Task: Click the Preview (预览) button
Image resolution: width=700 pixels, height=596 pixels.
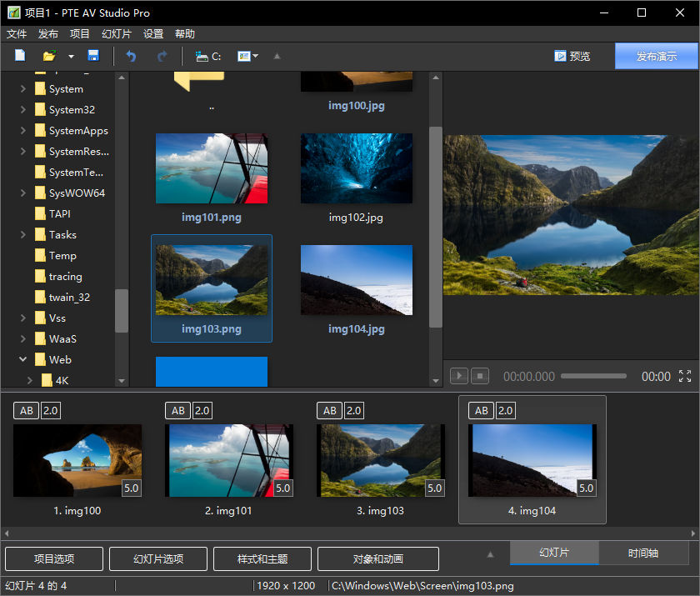Action: 572,56
